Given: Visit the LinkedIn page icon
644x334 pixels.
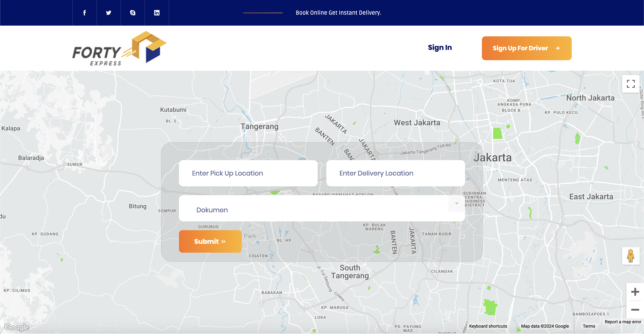Looking at the screenshot, I should pyautogui.click(x=157, y=12).
